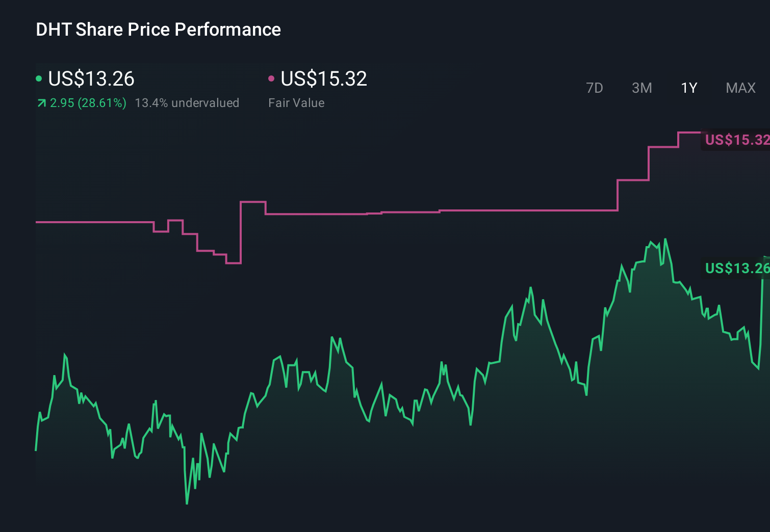Click the Fair Value label text

296,103
